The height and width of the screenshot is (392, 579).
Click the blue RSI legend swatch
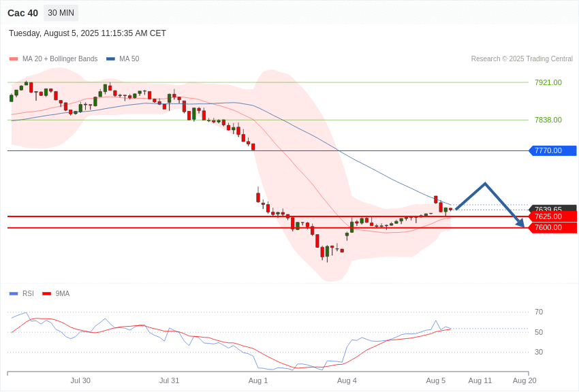[14, 294]
